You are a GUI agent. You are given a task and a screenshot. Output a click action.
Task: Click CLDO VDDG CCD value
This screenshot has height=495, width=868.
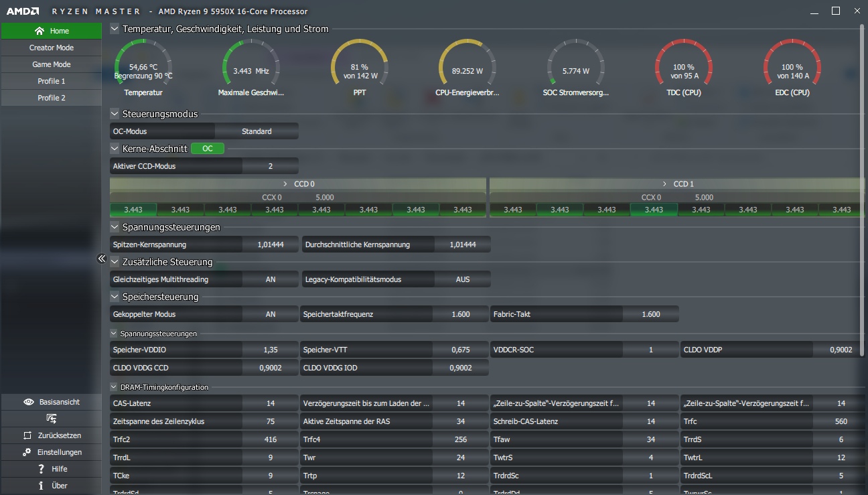271,368
